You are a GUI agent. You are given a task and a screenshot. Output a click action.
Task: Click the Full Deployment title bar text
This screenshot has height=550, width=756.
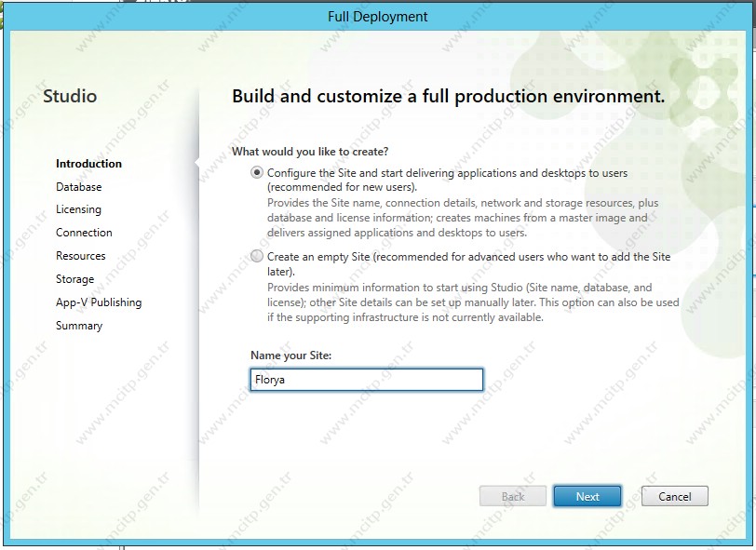point(377,17)
